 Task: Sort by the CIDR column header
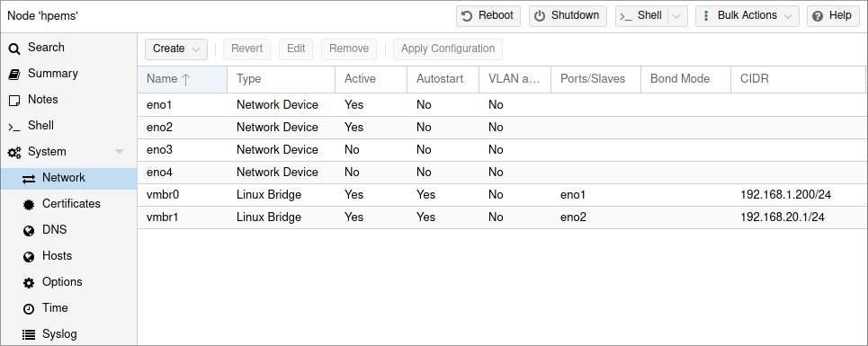click(x=798, y=79)
